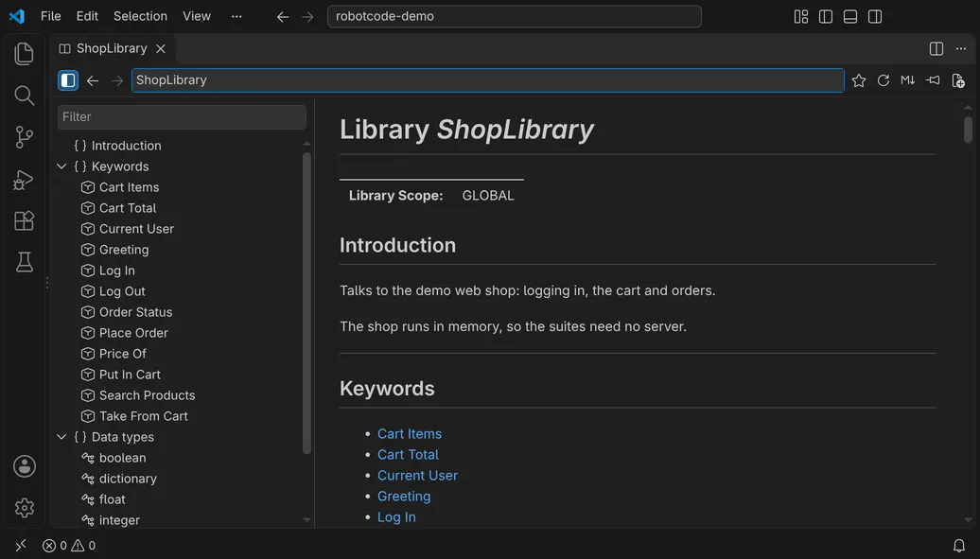Screen dimensions: 980x559
Task: Click the outline tree vertical scrollbar
Action: point(306,304)
